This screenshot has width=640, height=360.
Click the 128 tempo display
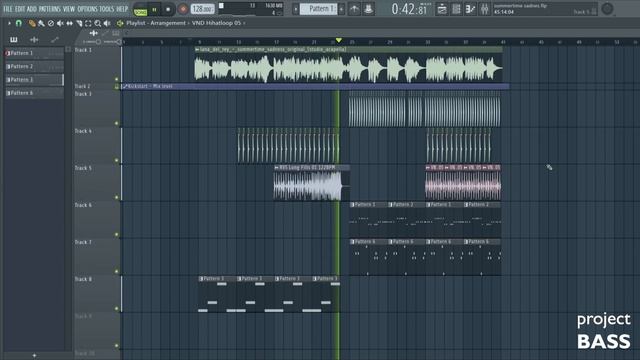(x=202, y=9)
